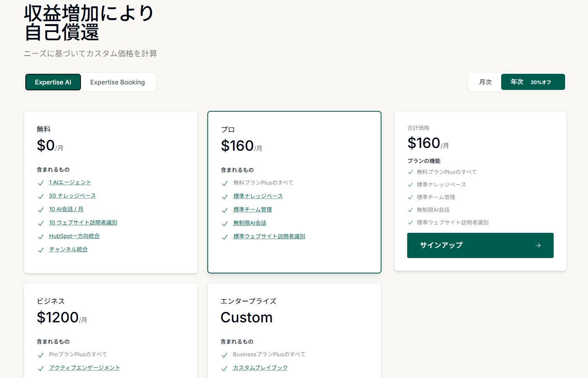Viewport: 588px width, 378px height.
Task: Open the 1 AIエージェント feature link
Action: pyautogui.click(x=70, y=182)
